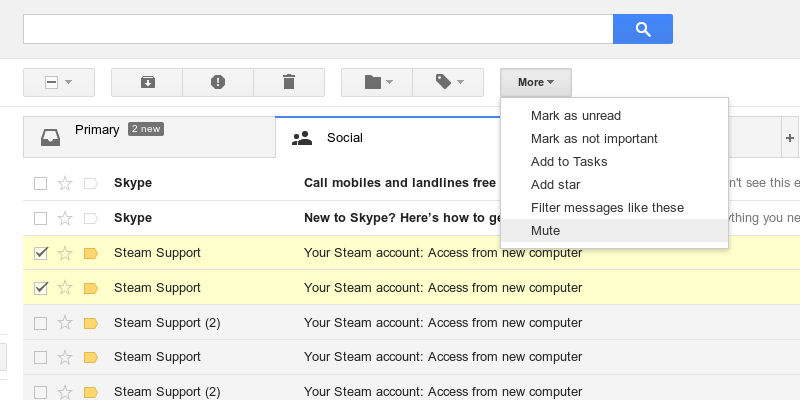Star the first Skype email

coord(65,184)
